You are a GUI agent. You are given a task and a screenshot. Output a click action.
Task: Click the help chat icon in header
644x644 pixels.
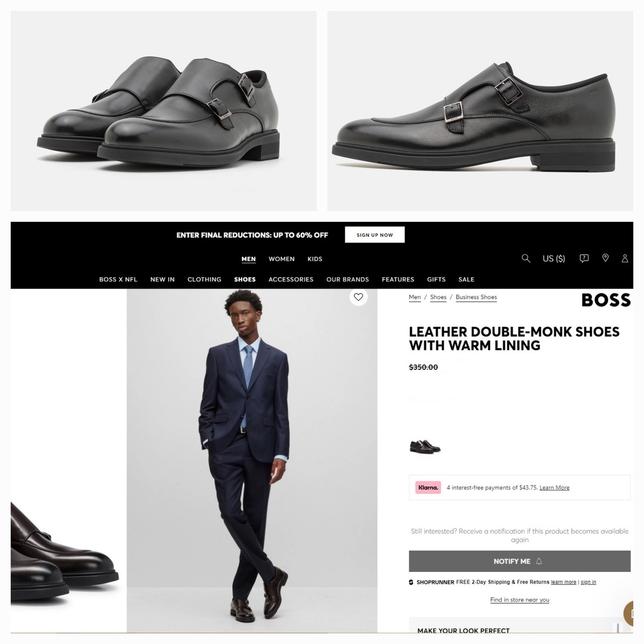[584, 258]
